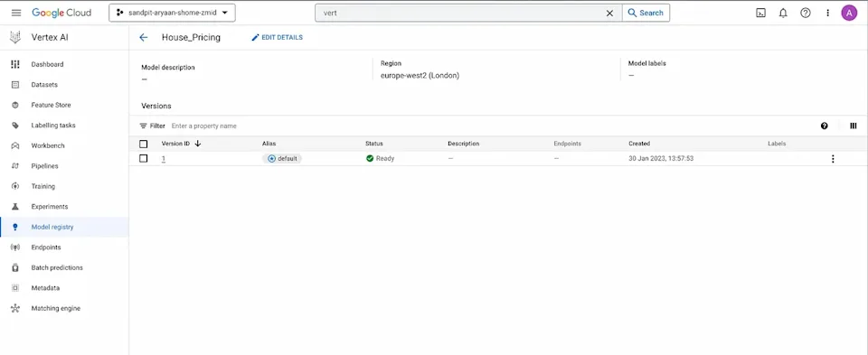Open the notifications bell
This screenshot has width=868, height=355.
783,13
